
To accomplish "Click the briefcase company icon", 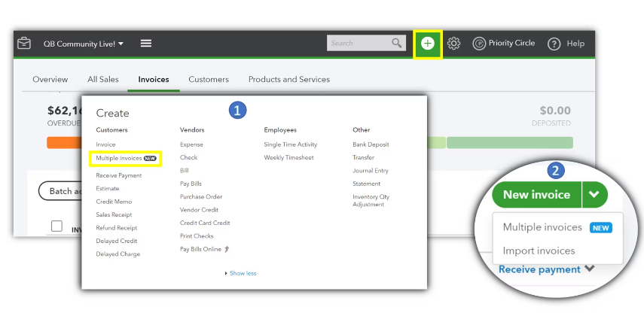I will [x=24, y=43].
